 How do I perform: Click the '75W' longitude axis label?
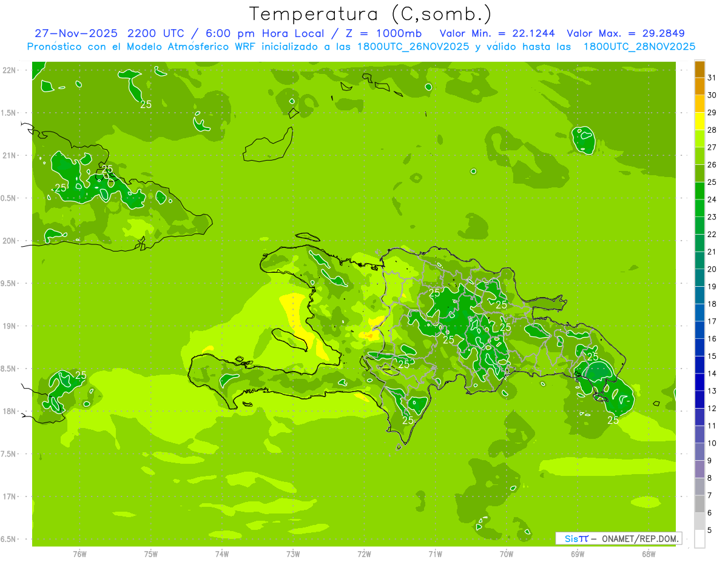(x=151, y=554)
